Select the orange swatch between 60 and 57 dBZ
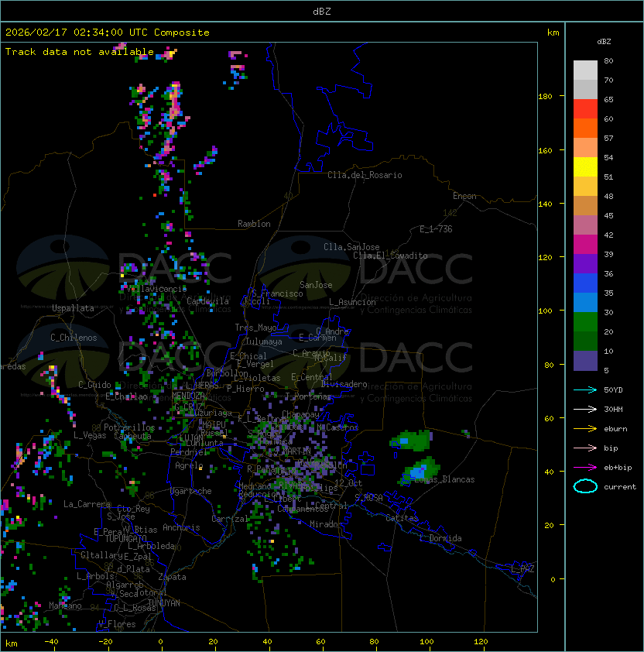This screenshot has width=644, height=652. coord(585,128)
